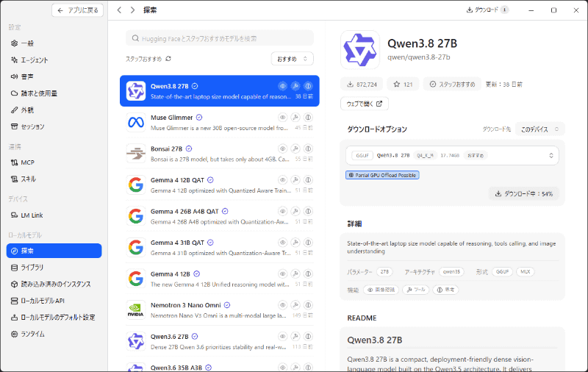588x372 pixels.
Task: Click the NVIDIA logo of Nemotron 3 Nano Omni
Action: click(136, 310)
